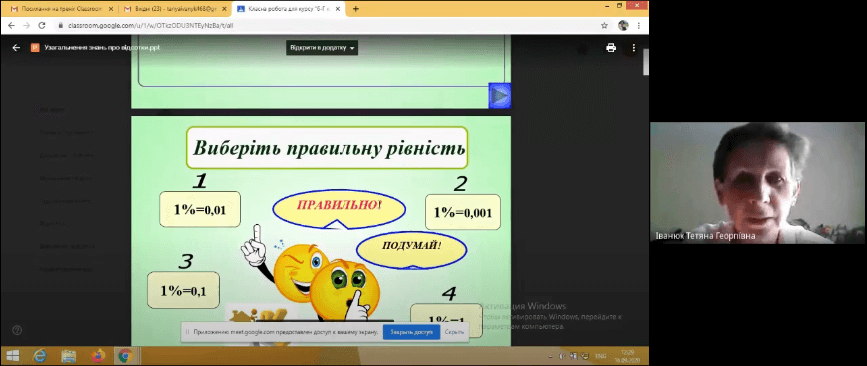Click the participant name 'Іванюк Тетяна Георгіївна'
This screenshot has height=366, width=867.
(705, 236)
